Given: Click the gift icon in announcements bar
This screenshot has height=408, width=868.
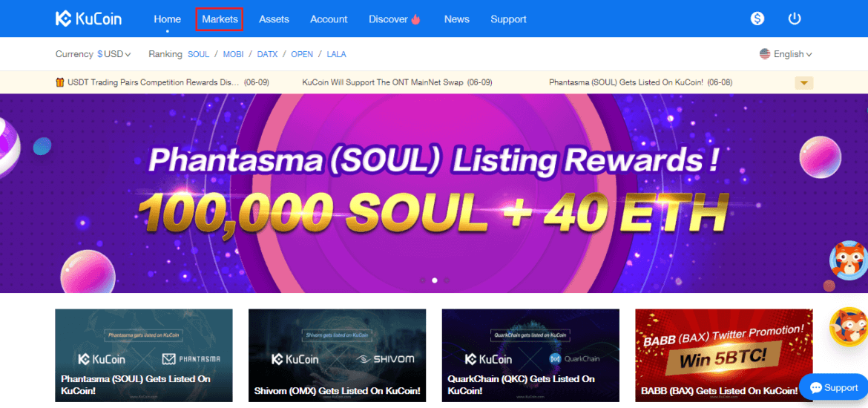Looking at the screenshot, I should tap(60, 82).
